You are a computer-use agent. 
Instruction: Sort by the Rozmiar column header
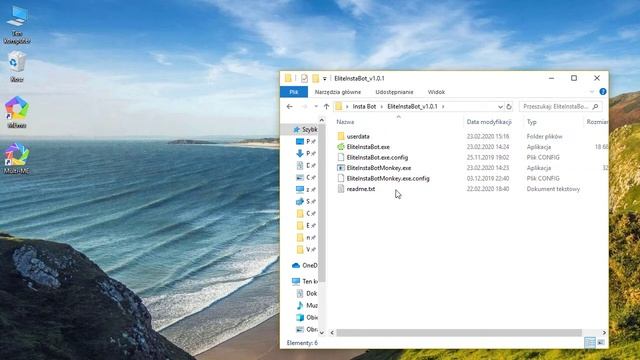(x=597, y=122)
